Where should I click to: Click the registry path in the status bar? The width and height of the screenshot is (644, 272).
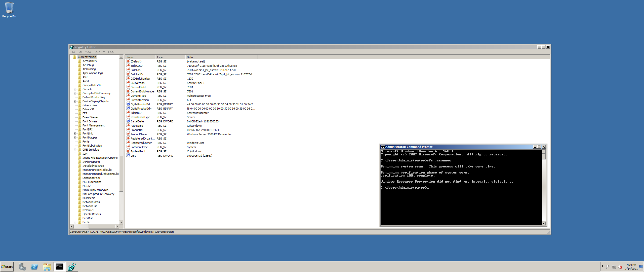[122, 232]
